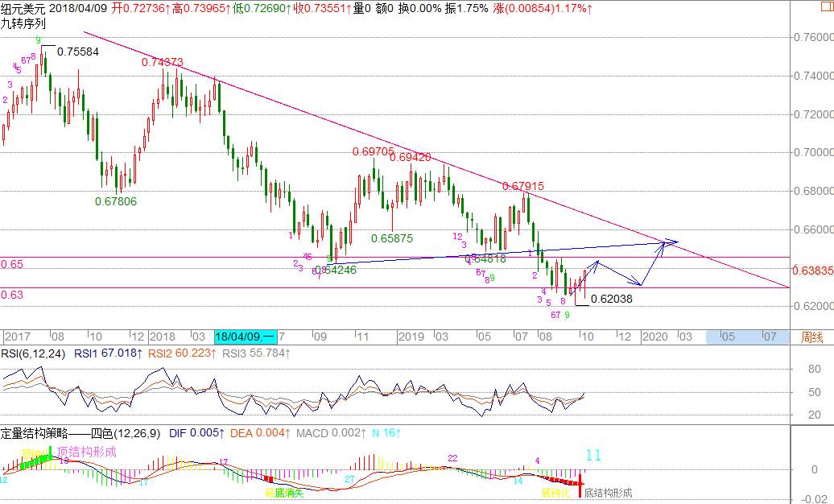The height and width of the screenshot is (504, 834).
Task: Click the 0.69420 high price label
Action: (410, 157)
